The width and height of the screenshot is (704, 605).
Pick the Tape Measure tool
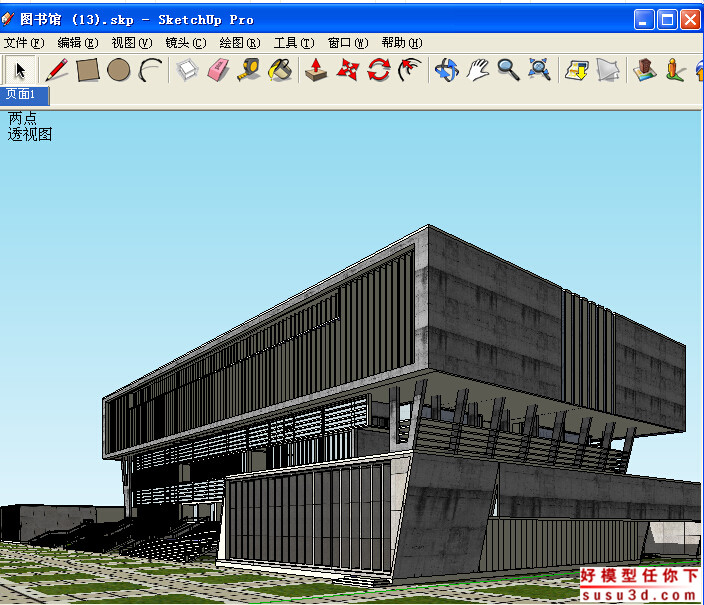pos(249,70)
